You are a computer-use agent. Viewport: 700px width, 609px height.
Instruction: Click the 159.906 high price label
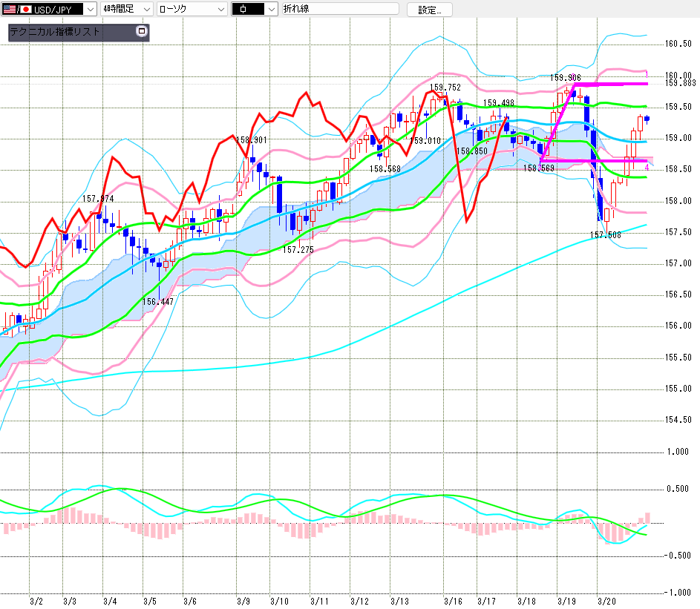point(565,77)
